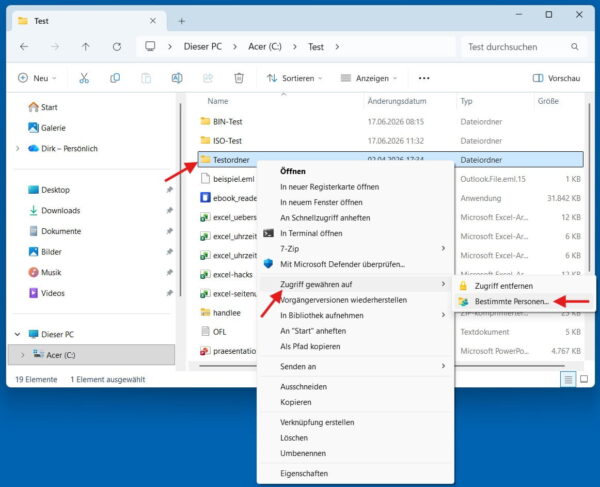
Task: Select the BIN-Test folder
Action: (390, 122)
